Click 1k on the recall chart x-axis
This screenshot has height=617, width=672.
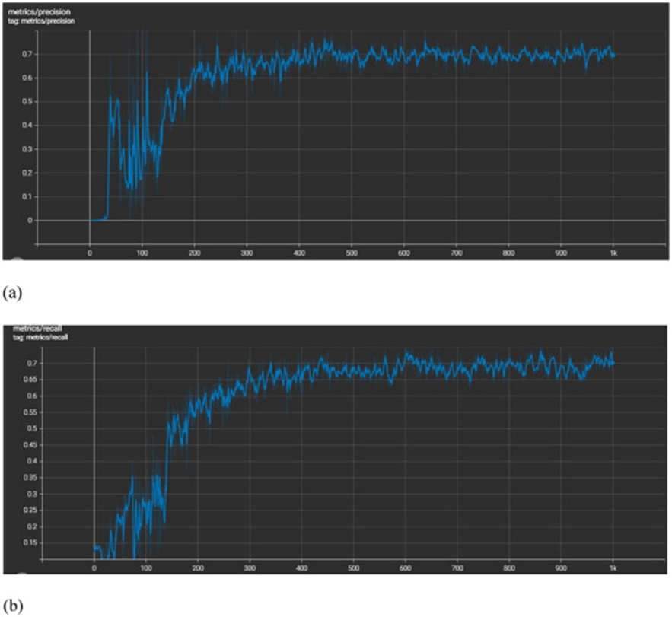tap(613, 568)
